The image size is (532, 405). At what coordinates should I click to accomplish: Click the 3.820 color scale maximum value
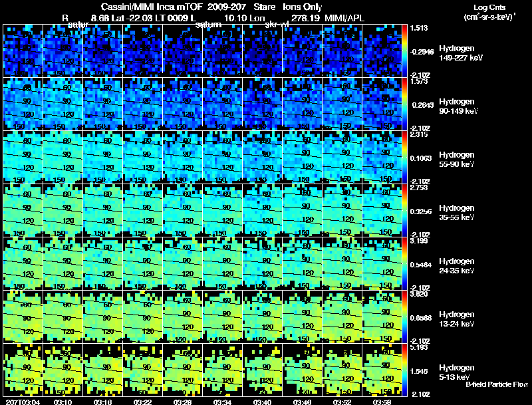tap(418, 294)
